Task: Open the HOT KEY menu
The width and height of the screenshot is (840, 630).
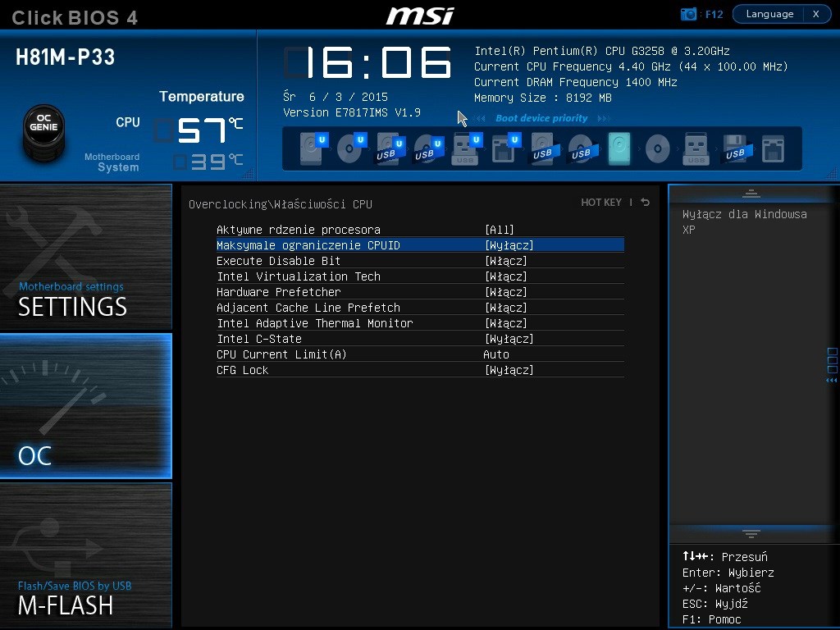Action: pos(601,202)
